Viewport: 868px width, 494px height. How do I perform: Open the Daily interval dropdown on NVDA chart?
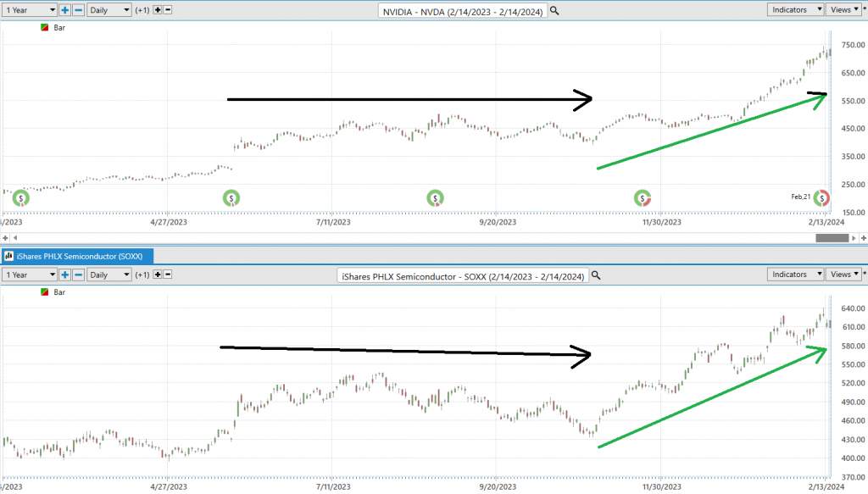[109, 10]
